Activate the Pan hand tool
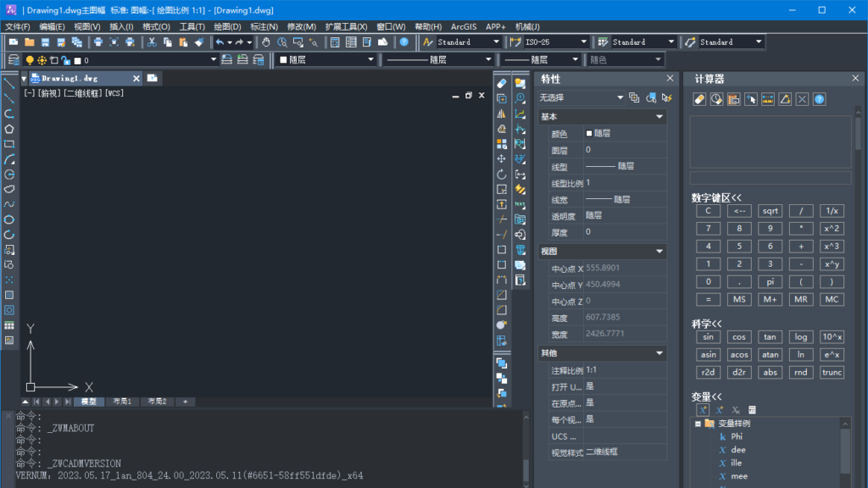 pyautogui.click(x=265, y=42)
